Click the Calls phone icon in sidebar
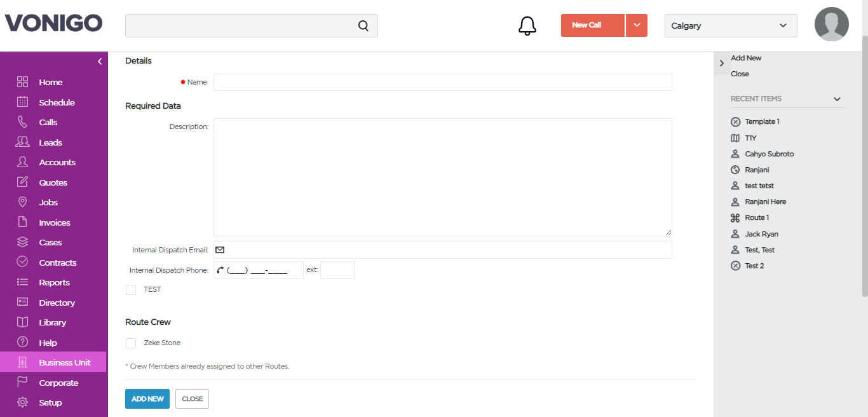Screen dimensions: 868x417 click(22, 122)
